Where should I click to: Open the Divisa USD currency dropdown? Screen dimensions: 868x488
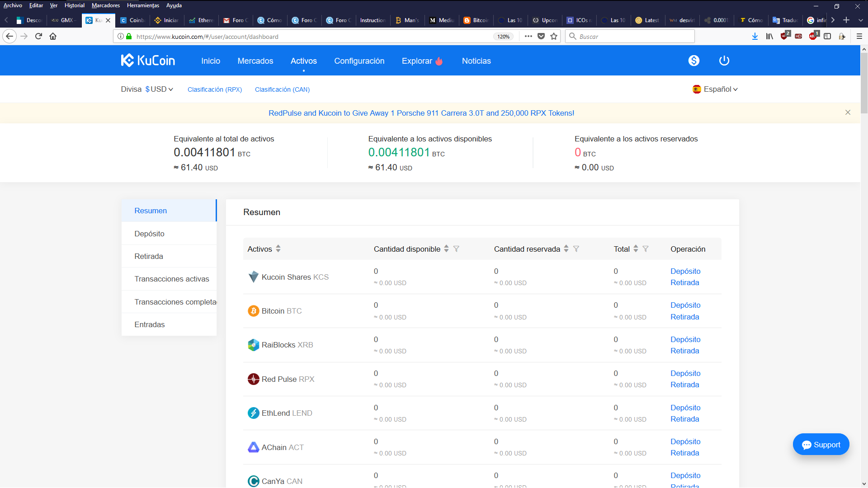pos(159,89)
